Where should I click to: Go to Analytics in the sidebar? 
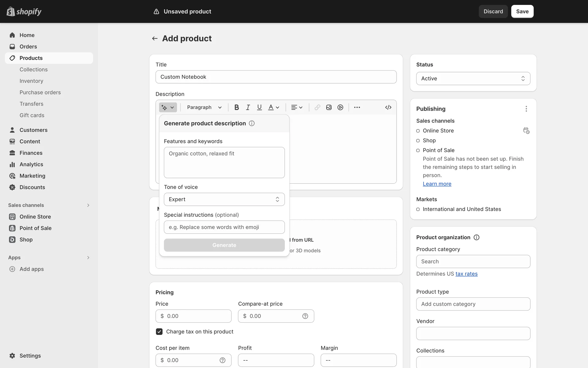31,164
